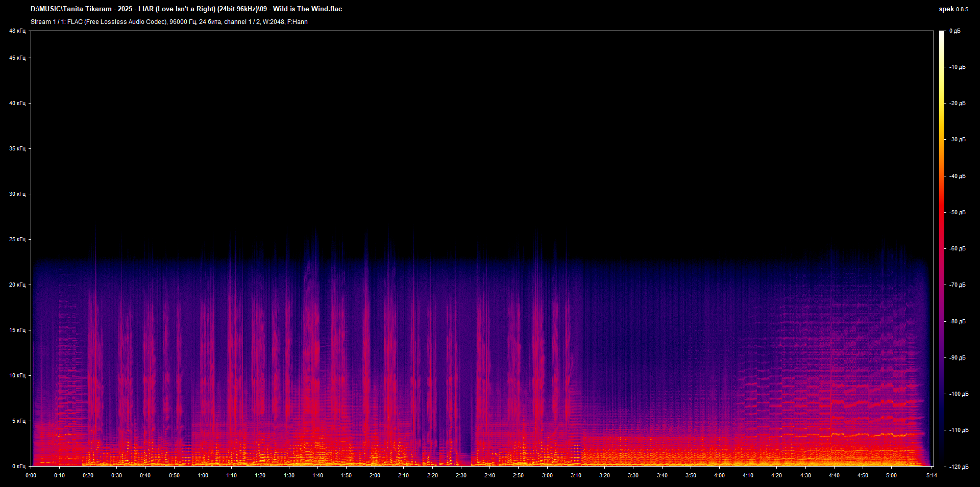Click the stream info line showing FLAC codec
Image resolution: width=980 pixels, height=487 pixels.
coord(169,22)
